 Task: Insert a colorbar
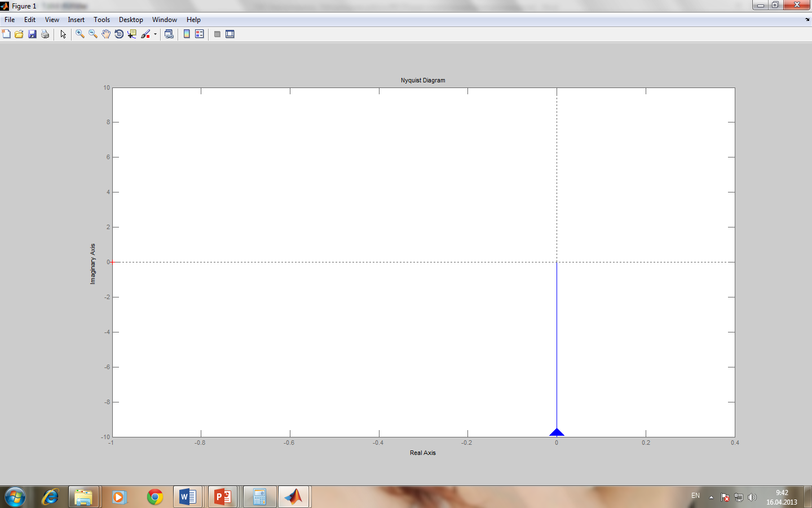point(187,34)
